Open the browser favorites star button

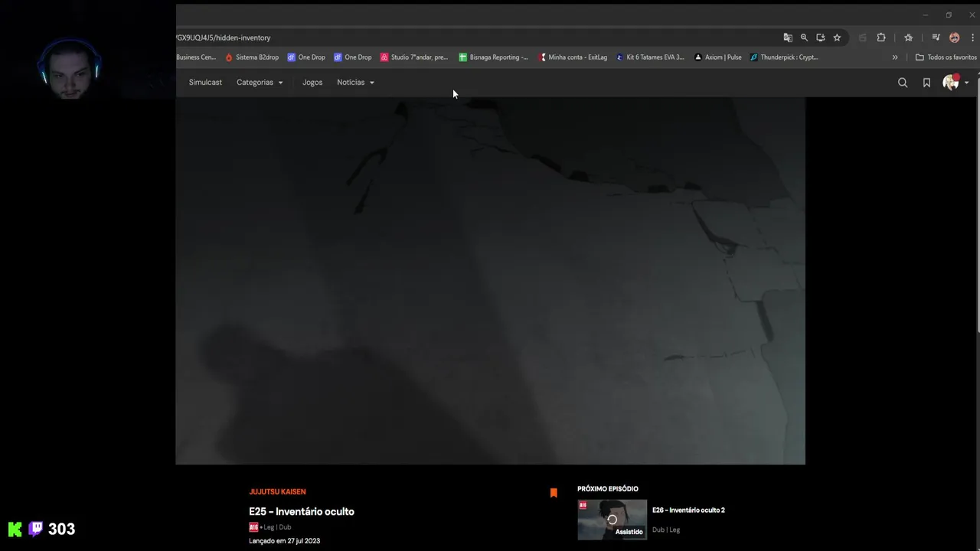[x=908, y=37]
